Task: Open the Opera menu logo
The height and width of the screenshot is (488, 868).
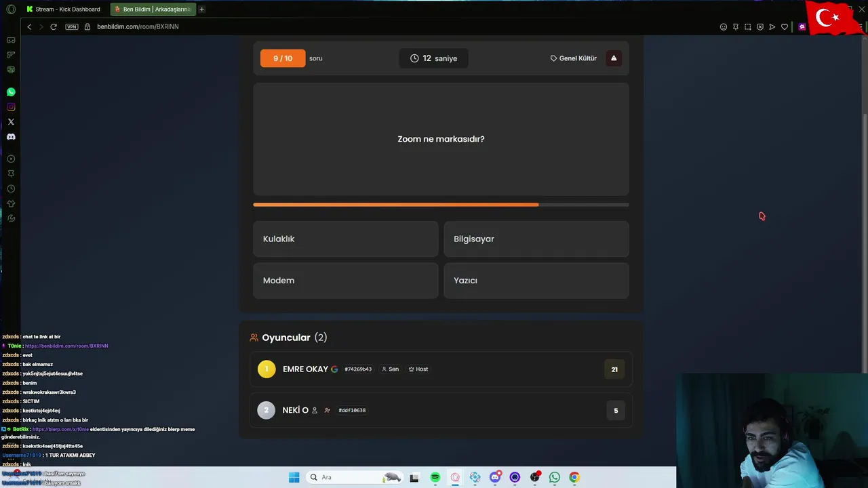Action: (11, 9)
